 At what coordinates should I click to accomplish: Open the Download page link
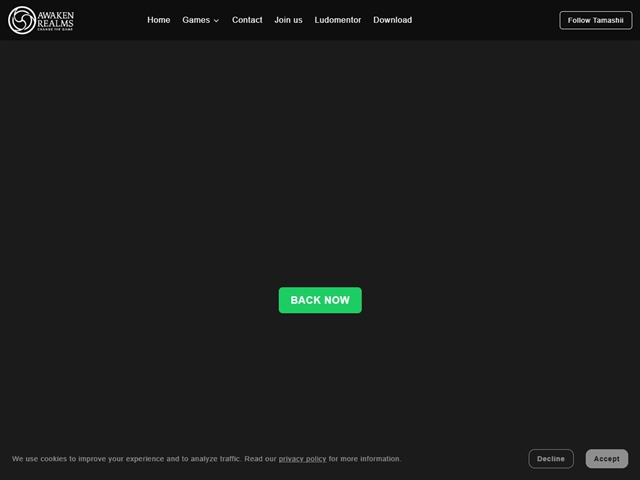392,20
